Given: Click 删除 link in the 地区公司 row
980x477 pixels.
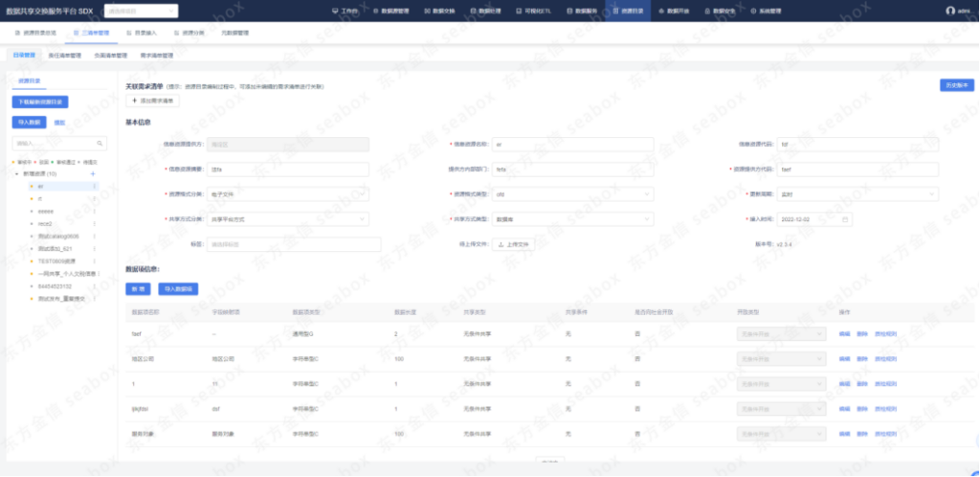Looking at the screenshot, I should [862, 359].
